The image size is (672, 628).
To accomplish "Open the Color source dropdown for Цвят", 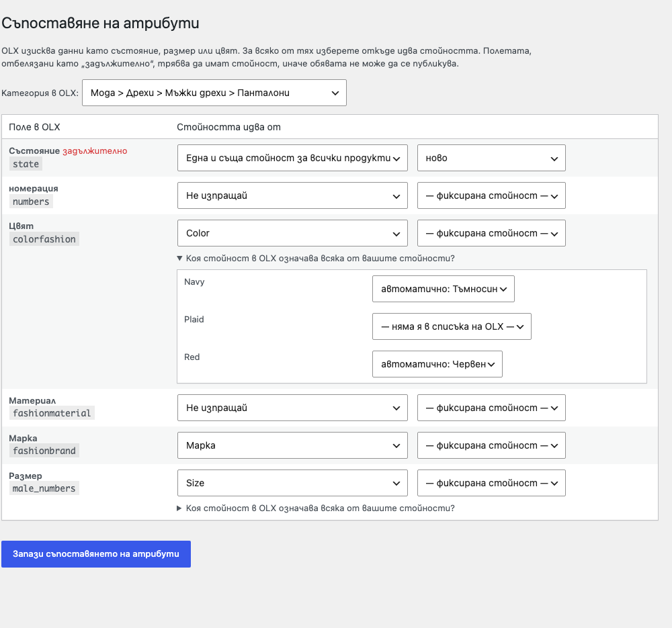I will 292,233.
